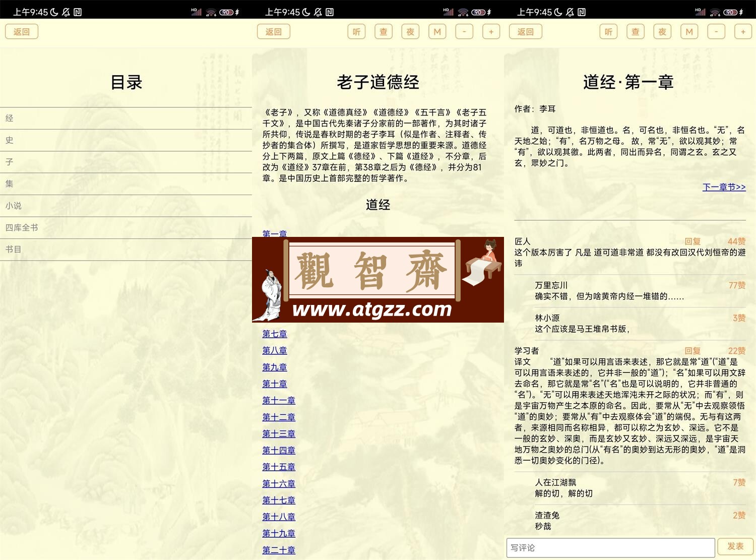Click the + button on 道经·第一章 screen

(743, 32)
